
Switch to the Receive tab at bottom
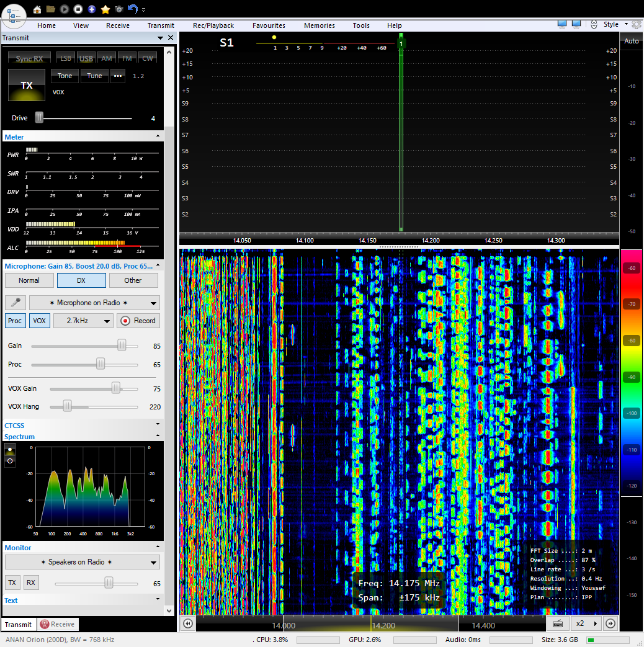(x=58, y=624)
